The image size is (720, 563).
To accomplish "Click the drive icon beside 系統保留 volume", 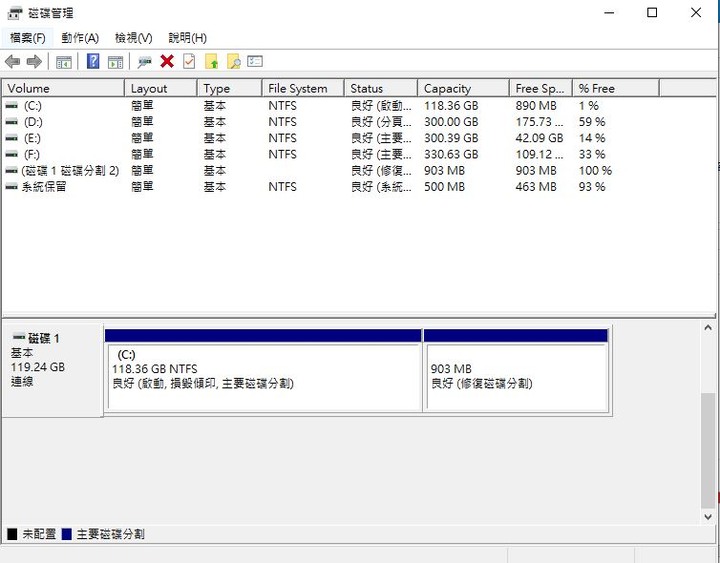I will point(11,187).
